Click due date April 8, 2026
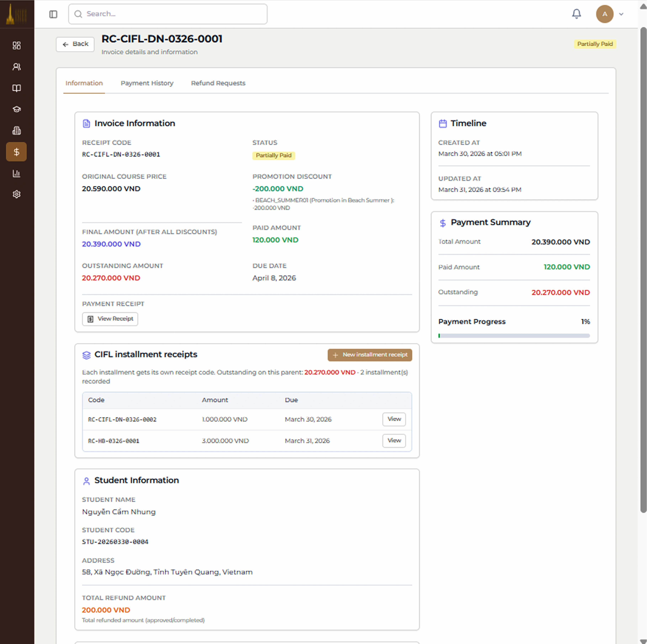The width and height of the screenshot is (647, 644). point(274,278)
